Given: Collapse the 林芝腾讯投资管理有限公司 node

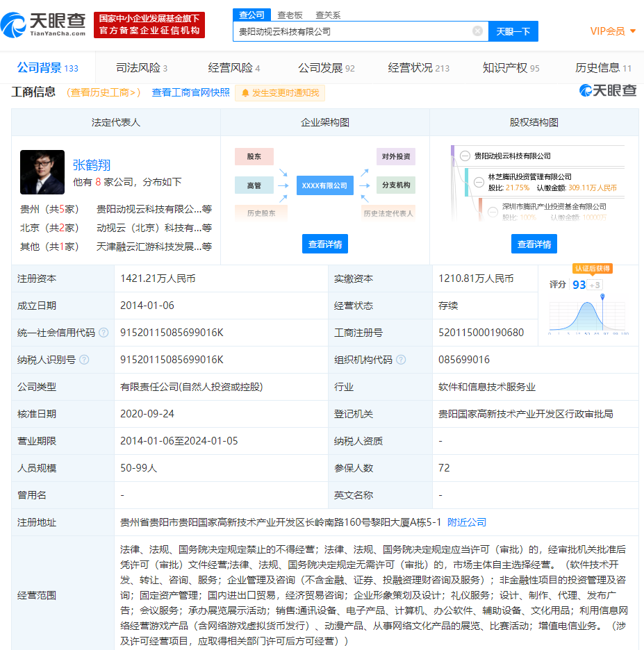Looking at the screenshot, I should pos(479,182).
